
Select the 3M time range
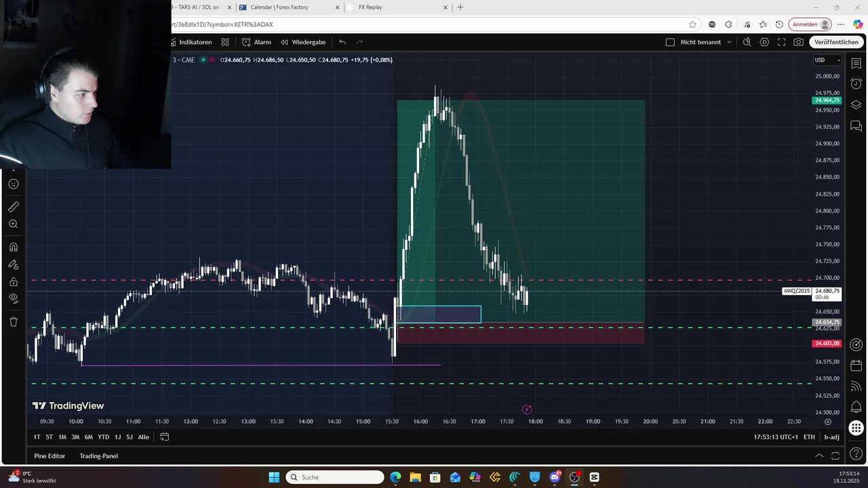(75, 437)
